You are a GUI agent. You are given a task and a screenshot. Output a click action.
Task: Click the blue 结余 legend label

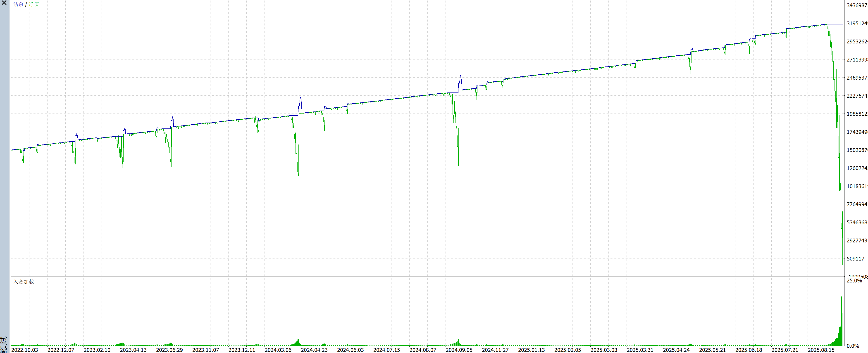tap(18, 4)
